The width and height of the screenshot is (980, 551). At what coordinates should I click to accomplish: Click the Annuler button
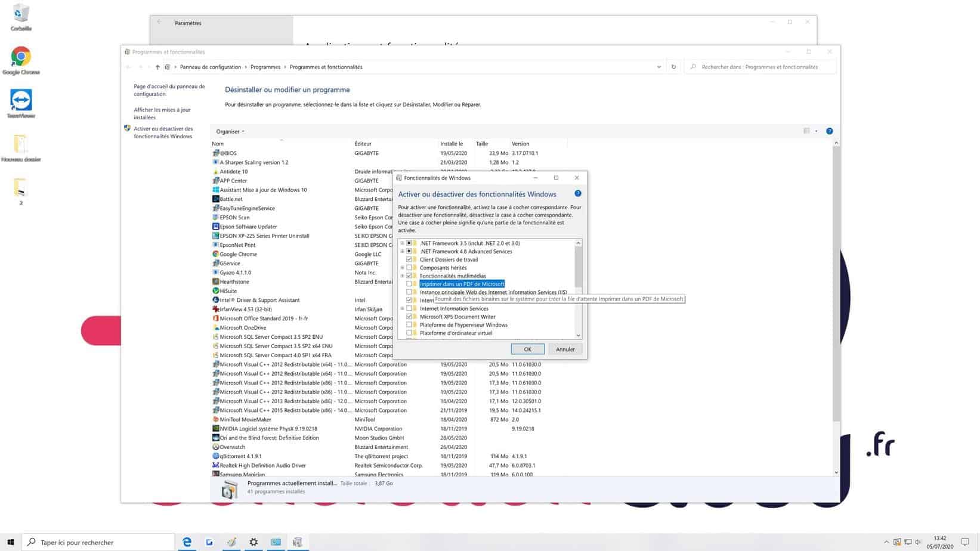pyautogui.click(x=565, y=349)
